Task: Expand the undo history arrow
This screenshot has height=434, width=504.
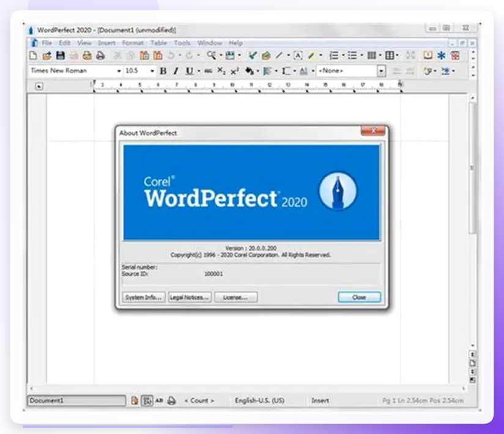Action: click(x=180, y=56)
